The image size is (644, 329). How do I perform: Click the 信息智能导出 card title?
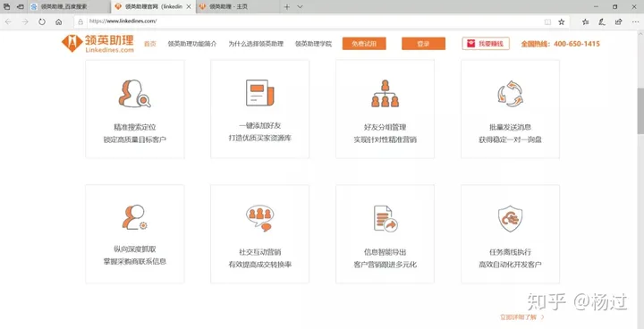point(386,252)
